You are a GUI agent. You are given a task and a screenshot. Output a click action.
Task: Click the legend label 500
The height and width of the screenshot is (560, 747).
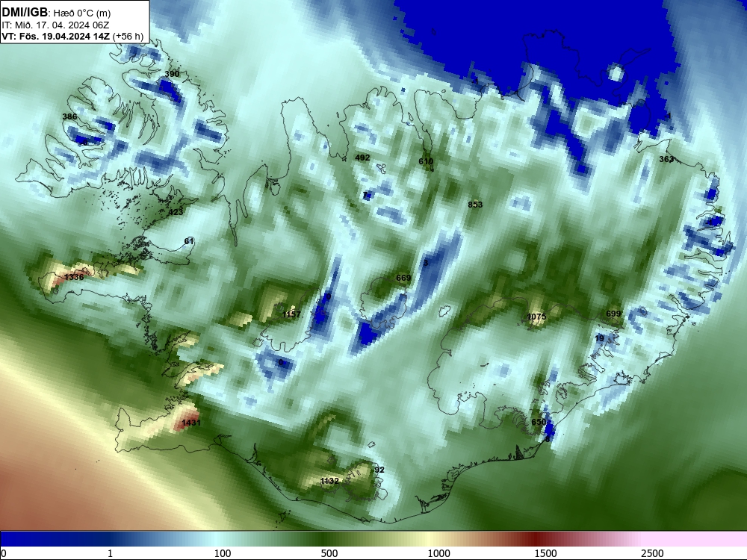tap(329, 553)
